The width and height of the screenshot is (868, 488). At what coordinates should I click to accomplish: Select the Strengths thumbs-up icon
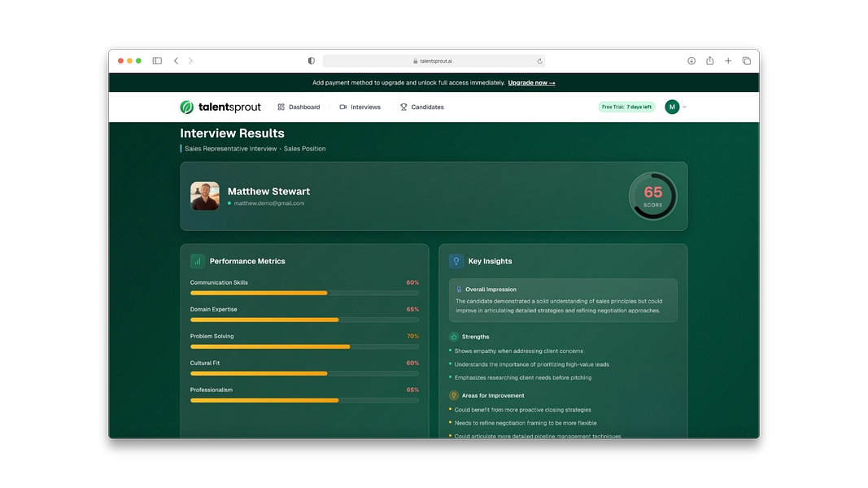[x=453, y=337]
